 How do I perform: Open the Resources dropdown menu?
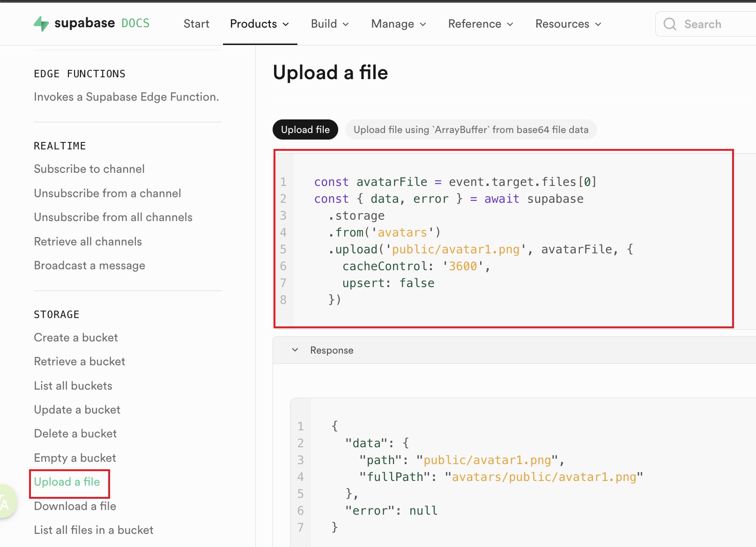pyautogui.click(x=568, y=24)
